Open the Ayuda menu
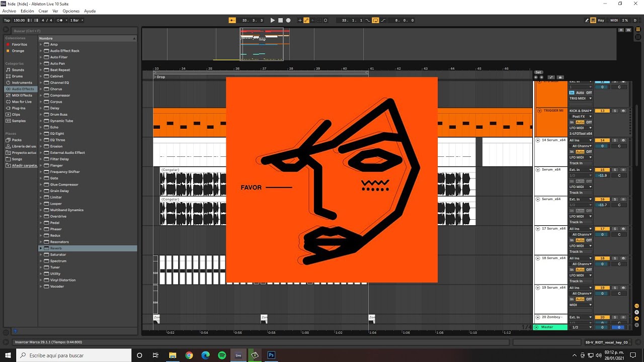Screen dimensions: 644x362 click(x=90, y=11)
